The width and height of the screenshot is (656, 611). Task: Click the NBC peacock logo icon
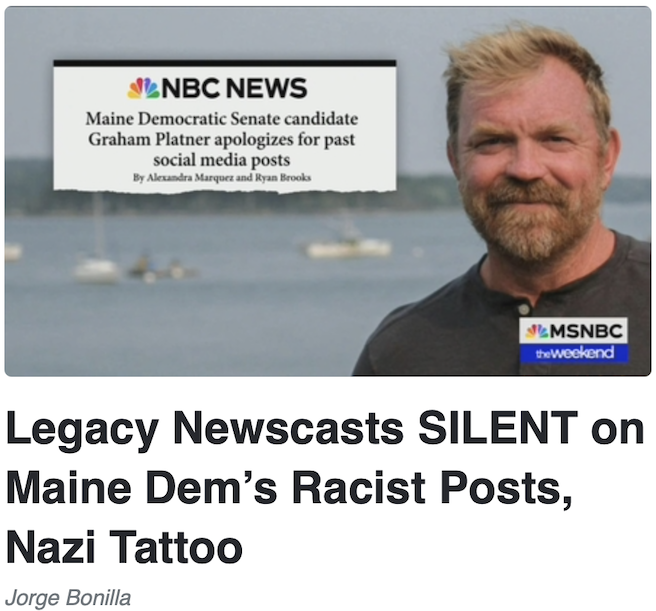click(144, 88)
